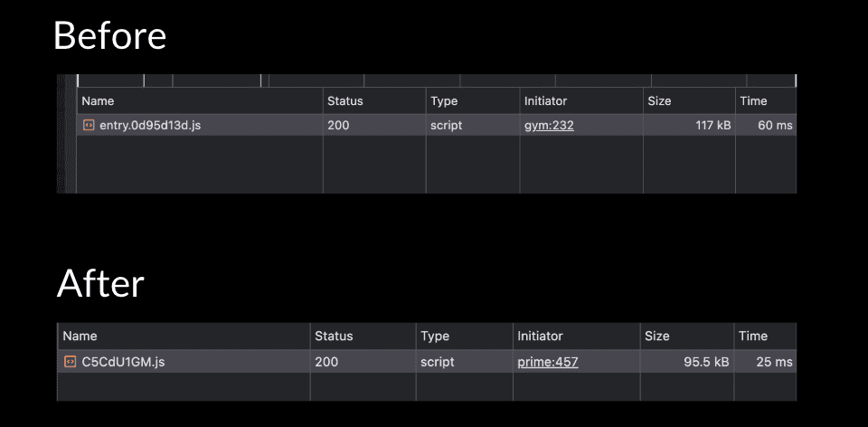The height and width of the screenshot is (427, 868).
Task: Click the 117 kB size cell
Action: pyautogui.click(x=689, y=125)
